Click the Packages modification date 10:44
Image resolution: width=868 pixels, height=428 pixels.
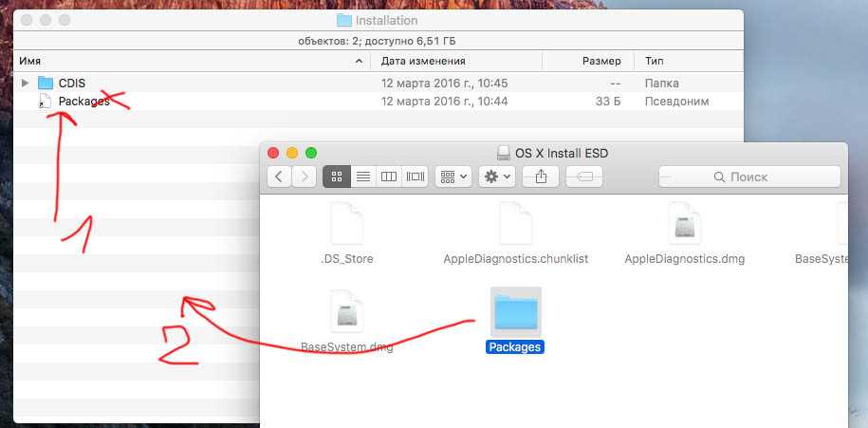click(445, 102)
